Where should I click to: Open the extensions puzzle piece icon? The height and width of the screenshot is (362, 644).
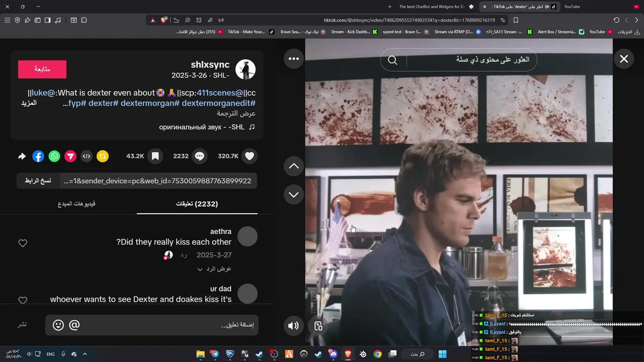(84, 20)
